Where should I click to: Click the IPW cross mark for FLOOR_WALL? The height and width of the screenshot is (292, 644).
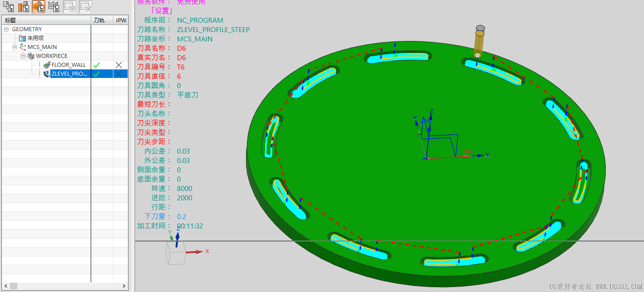[x=119, y=65]
